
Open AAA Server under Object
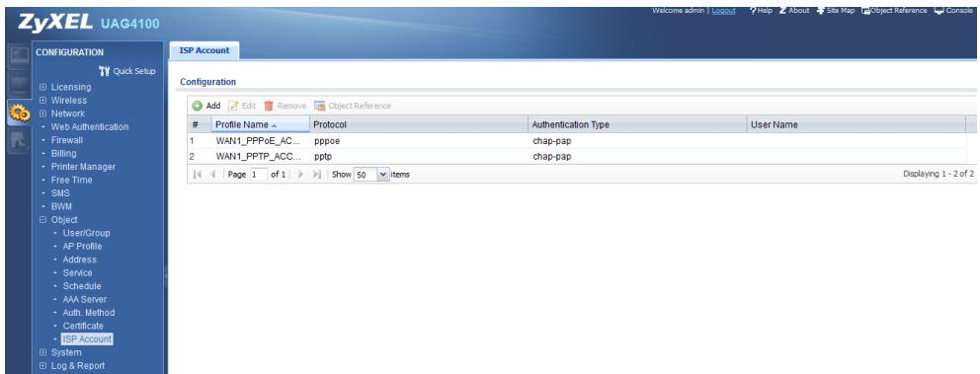point(84,299)
